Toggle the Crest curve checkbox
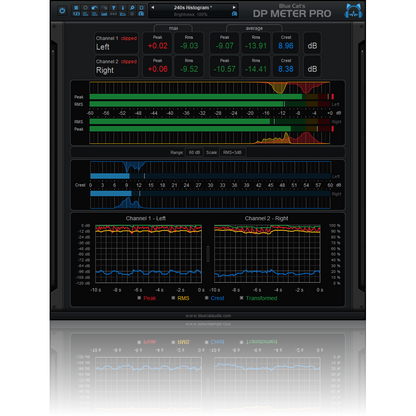 click(207, 298)
